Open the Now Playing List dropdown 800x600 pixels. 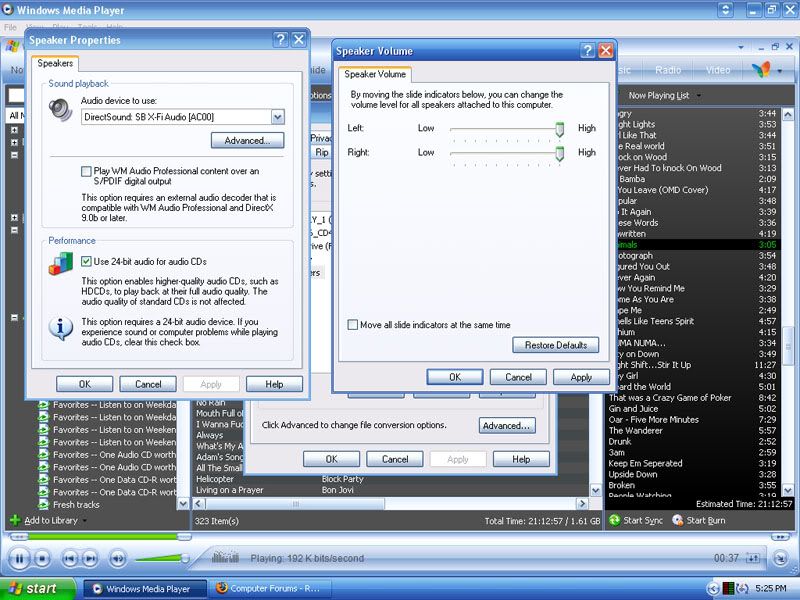tap(698, 95)
